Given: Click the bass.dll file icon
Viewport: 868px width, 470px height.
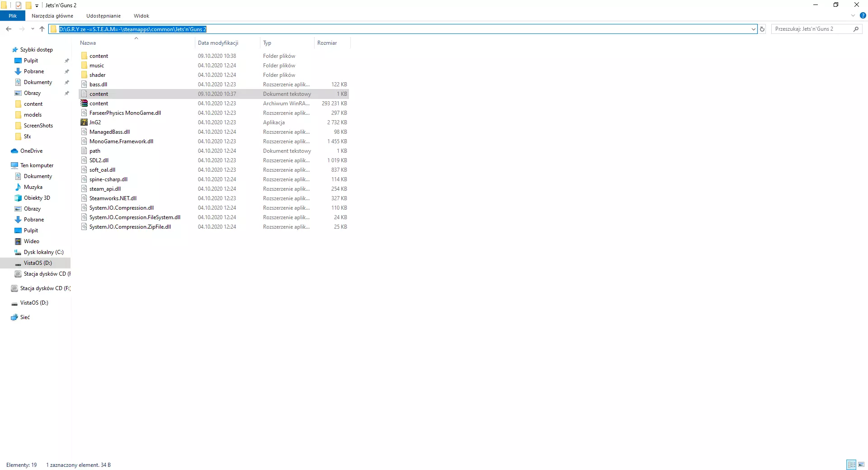Looking at the screenshot, I should point(84,84).
